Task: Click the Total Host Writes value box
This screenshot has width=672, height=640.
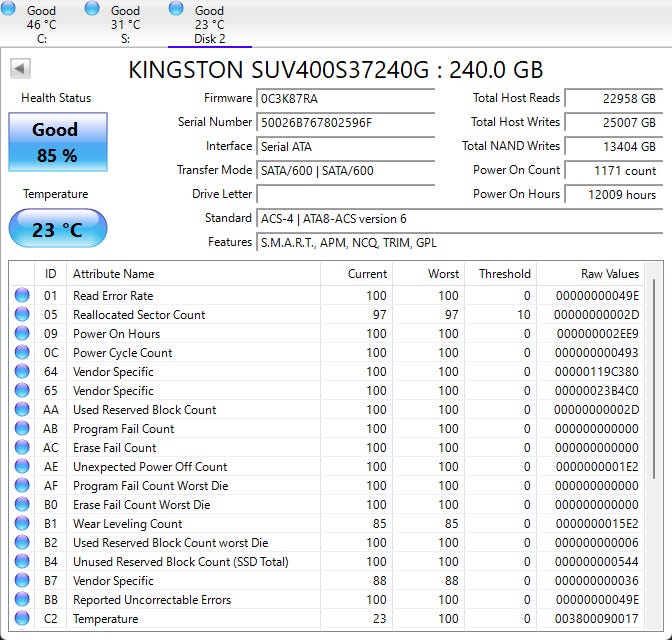Action: [612, 123]
